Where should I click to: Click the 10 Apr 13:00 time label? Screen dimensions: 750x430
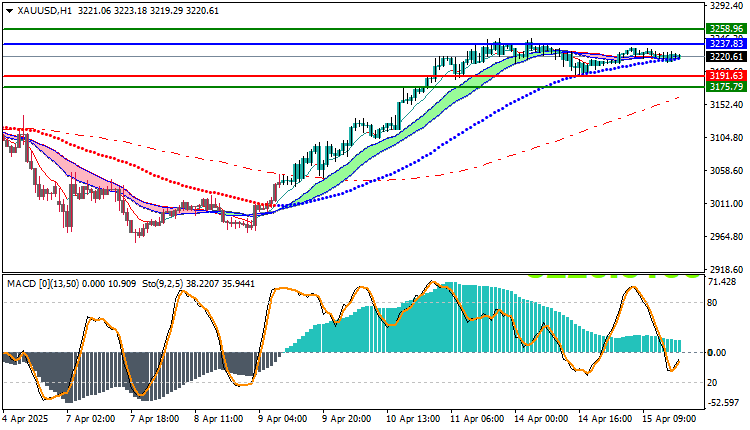click(x=413, y=419)
